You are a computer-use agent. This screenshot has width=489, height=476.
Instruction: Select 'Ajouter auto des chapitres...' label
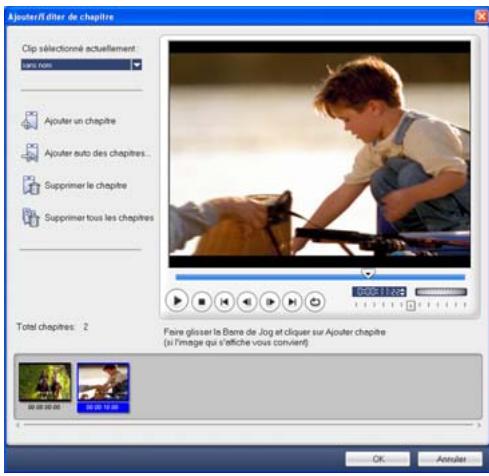coord(97,153)
